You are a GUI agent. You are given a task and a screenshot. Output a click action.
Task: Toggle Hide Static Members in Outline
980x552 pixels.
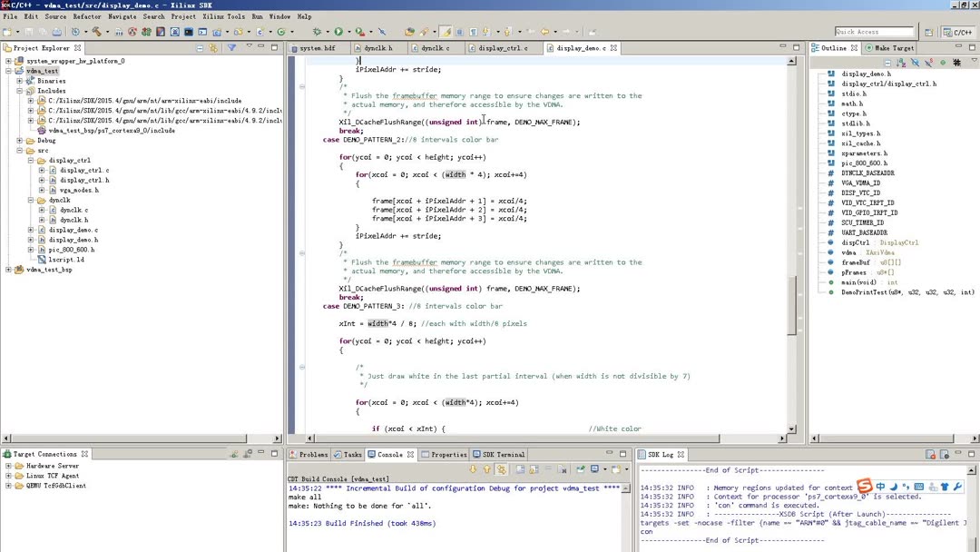click(x=927, y=63)
